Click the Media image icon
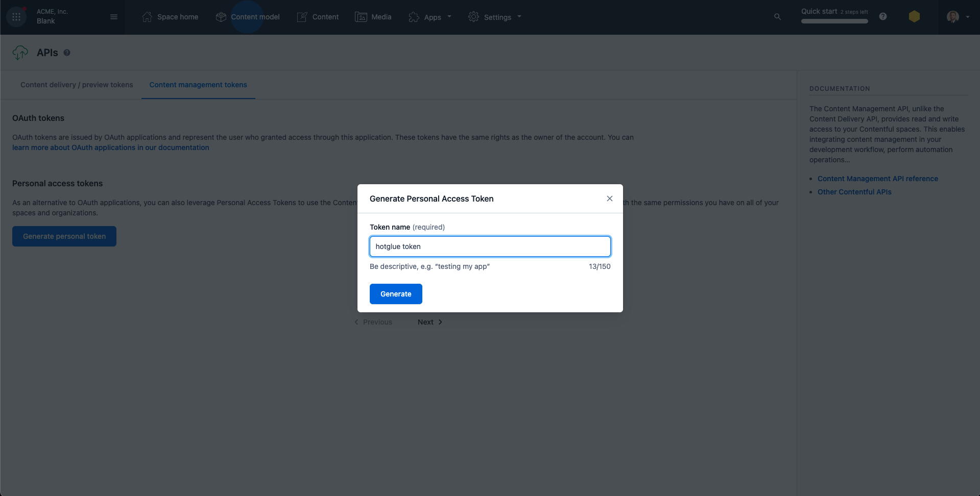Image resolution: width=980 pixels, height=496 pixels. [x=361, y=17]
